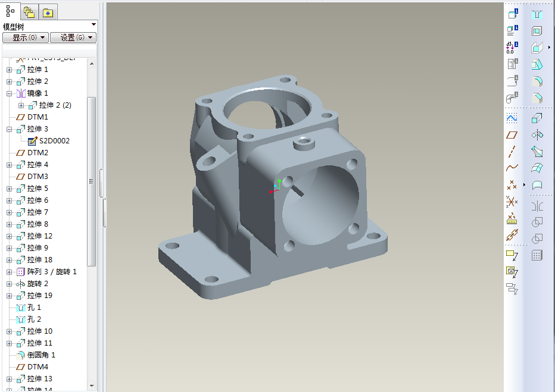Select 孔 2 in the model tree

[x=29, y=319]
